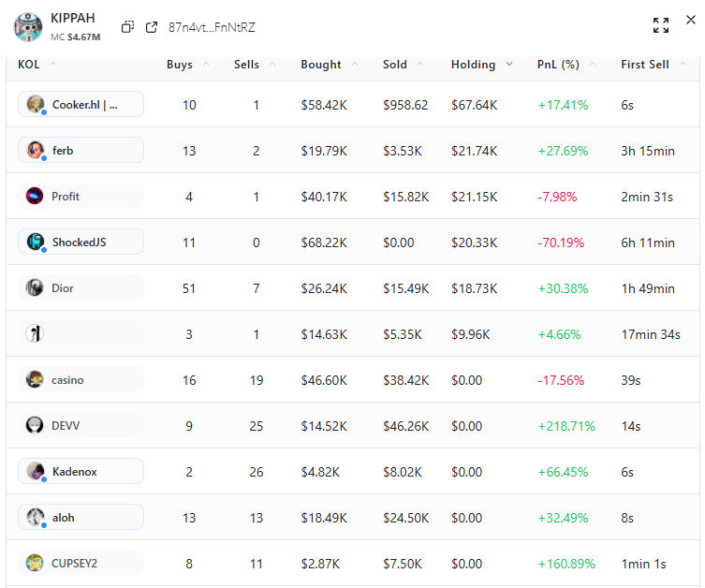Copy the token contract address icon
This screenshot has height=588, width=705.
click(127, 27)
